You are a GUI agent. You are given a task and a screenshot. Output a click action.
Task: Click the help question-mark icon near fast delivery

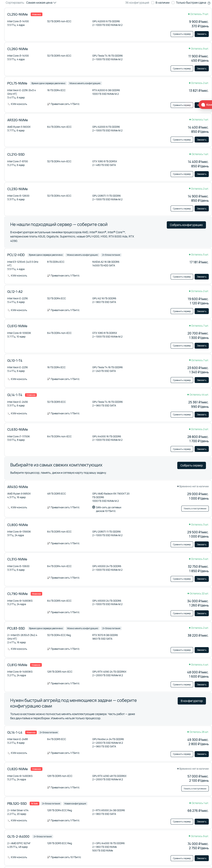tap(209, 3)
